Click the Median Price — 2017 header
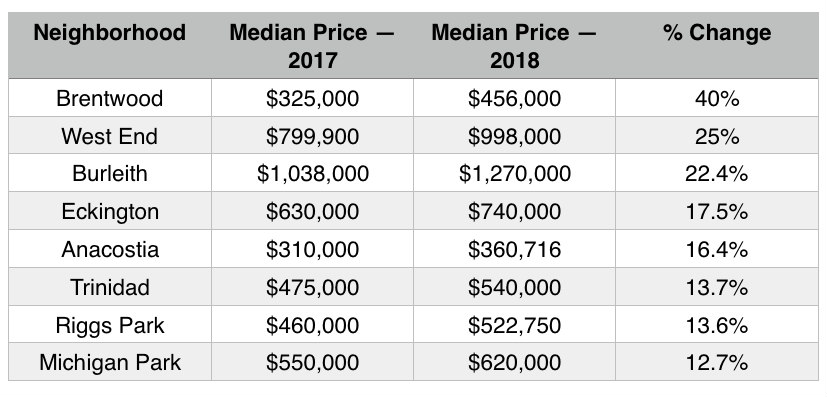 (x=312, y=46)
